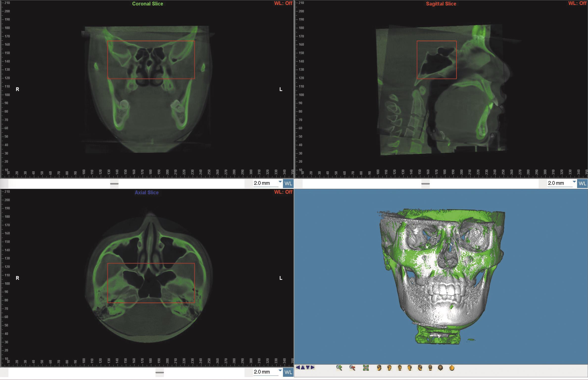Toggle WL button in Axial Slice pane
This screenshot has width=588, height=380.
pyautogui.click(x=288, y=372)
